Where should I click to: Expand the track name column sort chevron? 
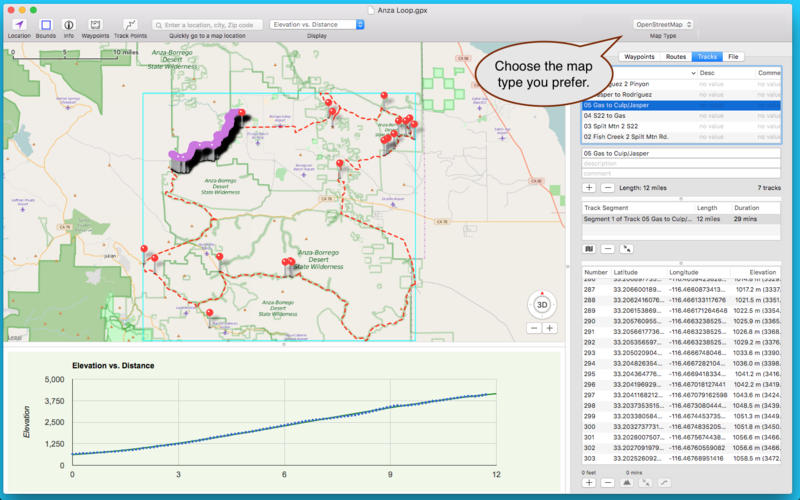tap(693, 73)
